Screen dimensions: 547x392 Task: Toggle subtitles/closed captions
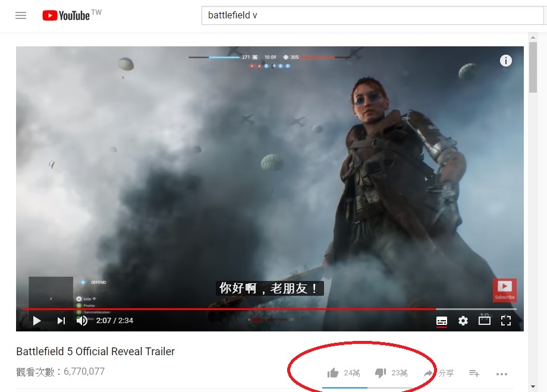(442, 321)
